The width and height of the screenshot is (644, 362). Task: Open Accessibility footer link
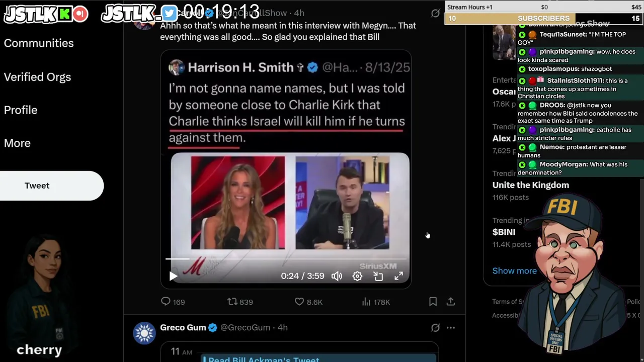click(506, 315)
